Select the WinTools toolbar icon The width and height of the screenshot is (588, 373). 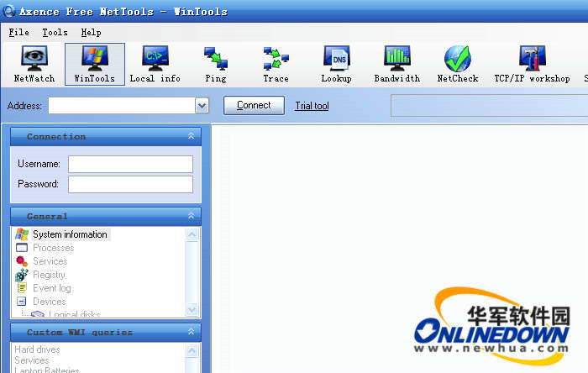pyautogui.click(x=94, y=64)
